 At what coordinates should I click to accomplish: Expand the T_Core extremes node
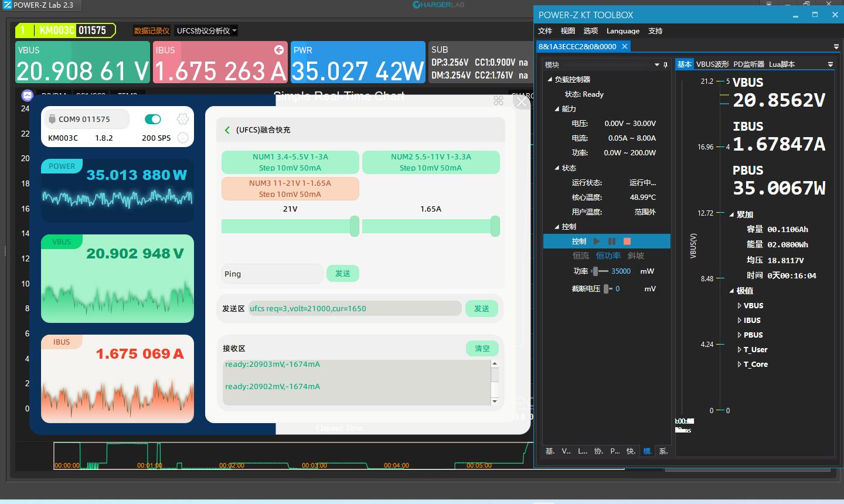point(739,365)
